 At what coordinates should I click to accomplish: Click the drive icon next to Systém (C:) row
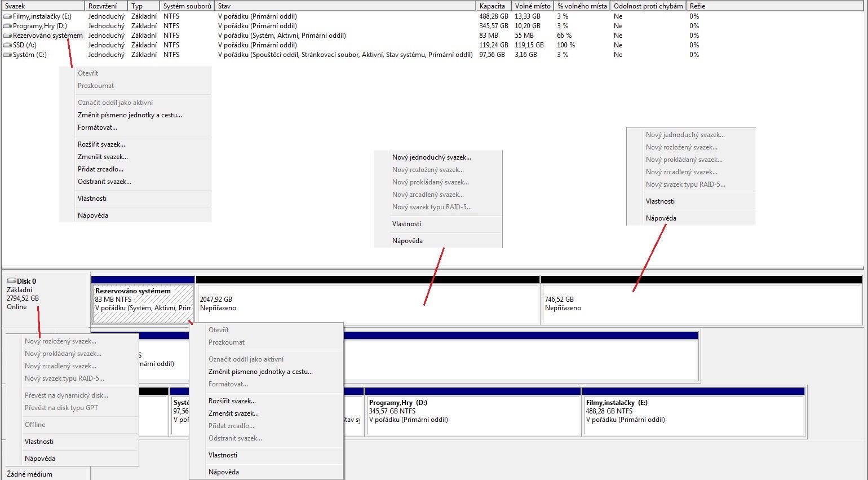tap(7, 55)
